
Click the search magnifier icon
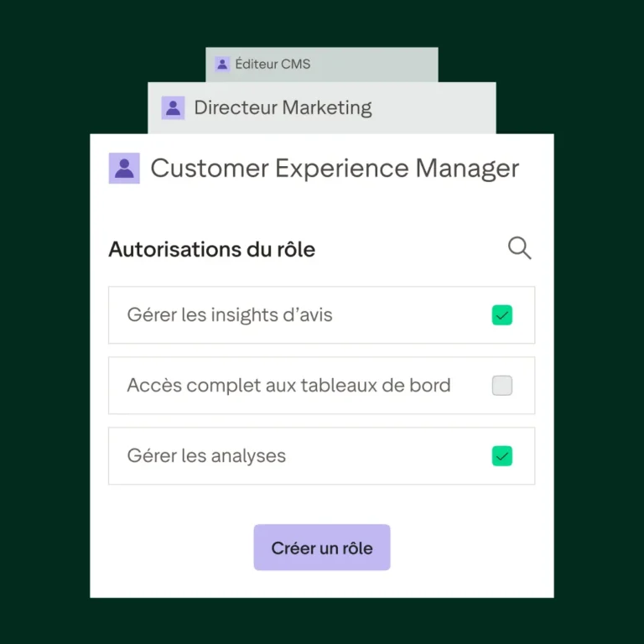(520, 248)
